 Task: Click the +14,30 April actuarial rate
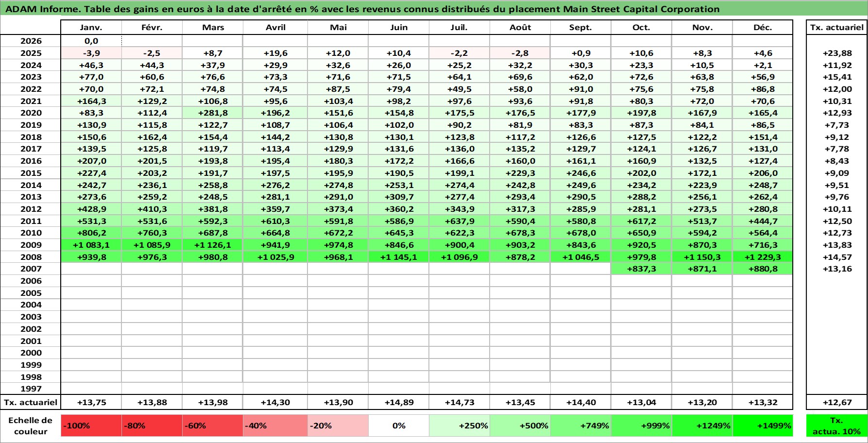coord(275,402)
